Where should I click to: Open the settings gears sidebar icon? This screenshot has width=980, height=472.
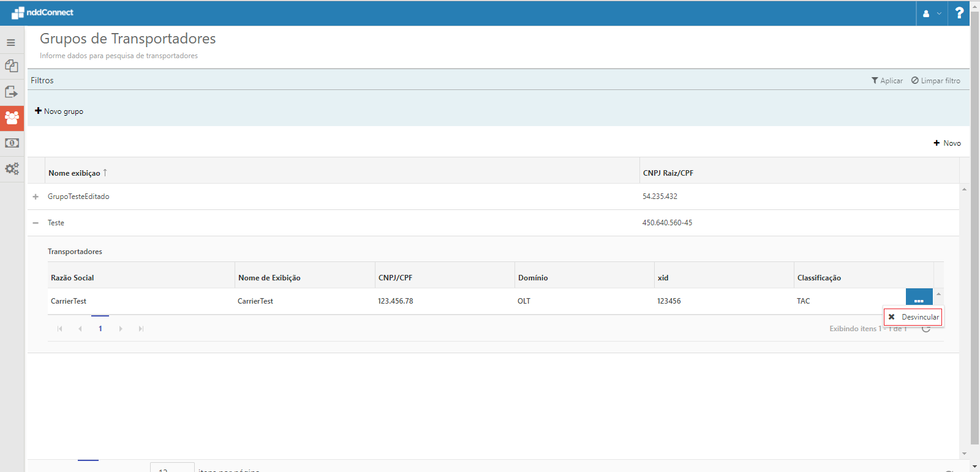point(12,168)
